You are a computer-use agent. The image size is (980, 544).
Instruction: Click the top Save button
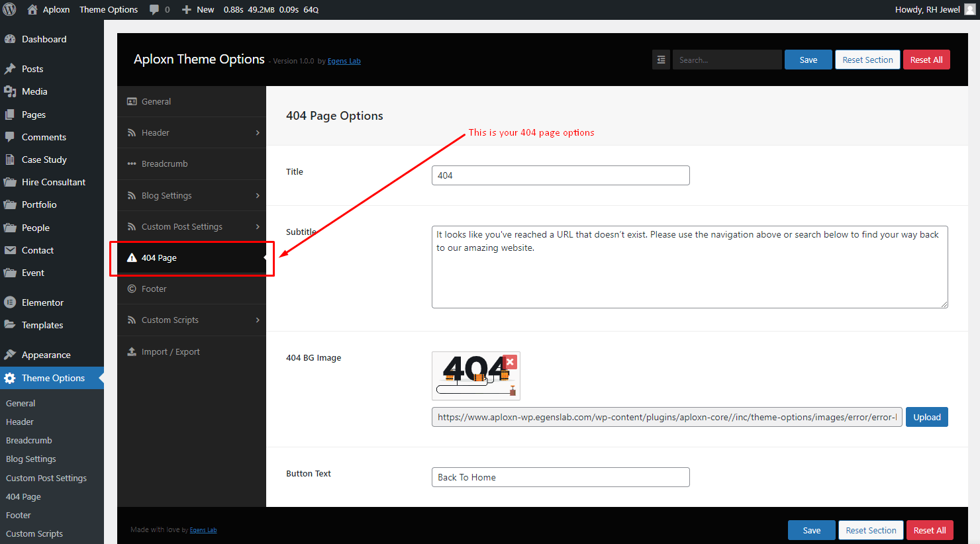pos(808,60)
